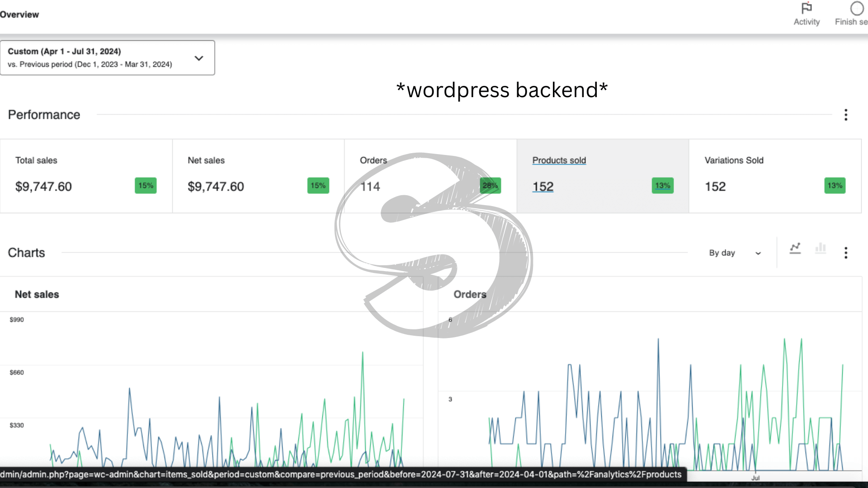This screenshot has height=488, width=868.
Task: Open the Activity flag icon
Action: point(807,9)
